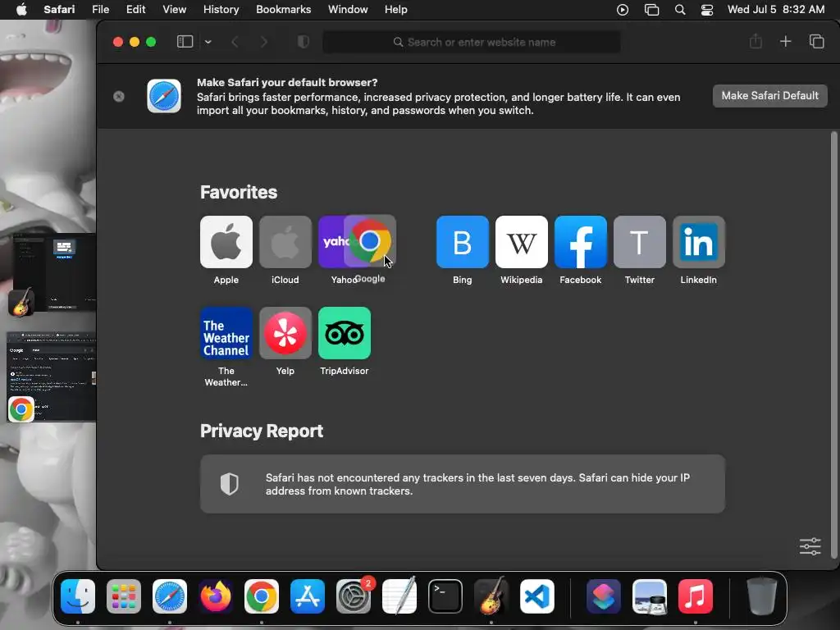Image resolution: width=840 pixels, height=630 pixels.
Task: Expand the sidebar tab group dropdown arrow
Action: coord(208,42)
